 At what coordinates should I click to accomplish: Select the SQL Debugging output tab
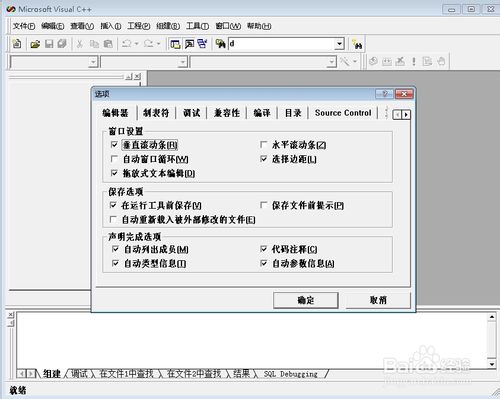(x=290, y=374)
